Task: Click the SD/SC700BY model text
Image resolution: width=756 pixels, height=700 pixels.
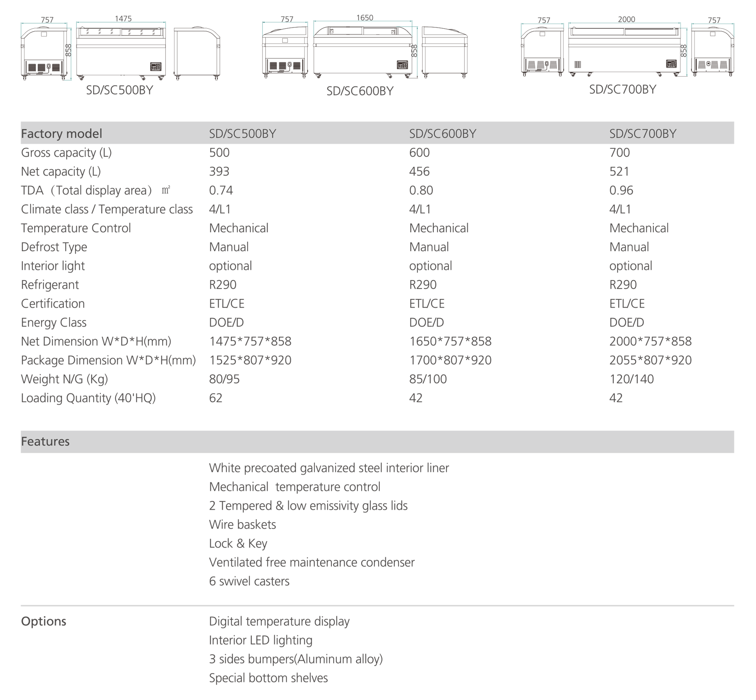Action: (643, 134)
